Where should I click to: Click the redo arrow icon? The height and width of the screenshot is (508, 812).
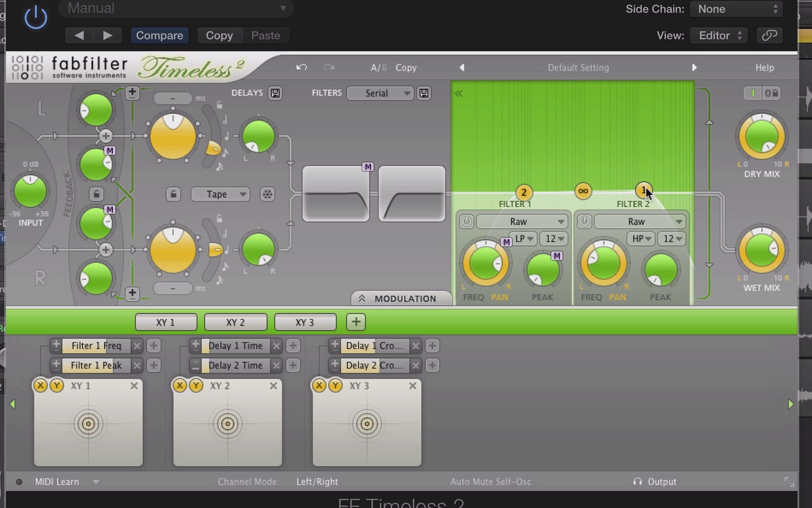coord(329,67)
